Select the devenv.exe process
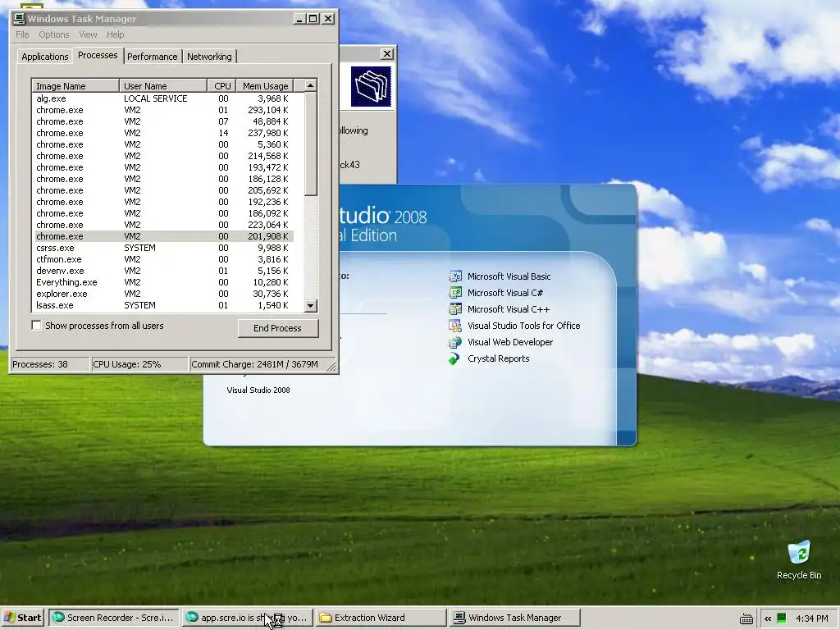Image resolution: width=840 pixels, height=630 pixels. pyautogui.click(x=163, y=271)
